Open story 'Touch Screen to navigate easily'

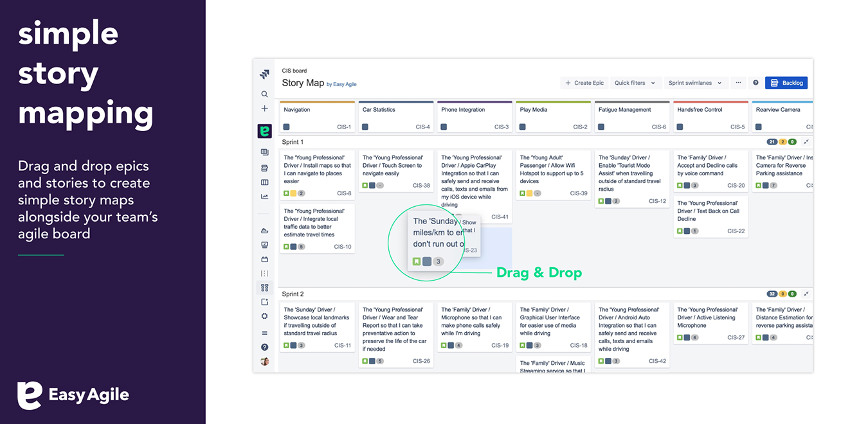396,172
